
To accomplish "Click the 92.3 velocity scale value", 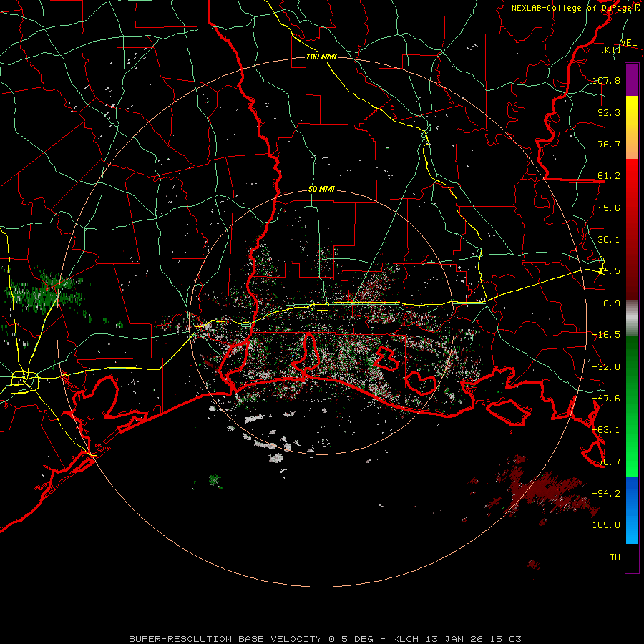I will [x=609, y=112].
